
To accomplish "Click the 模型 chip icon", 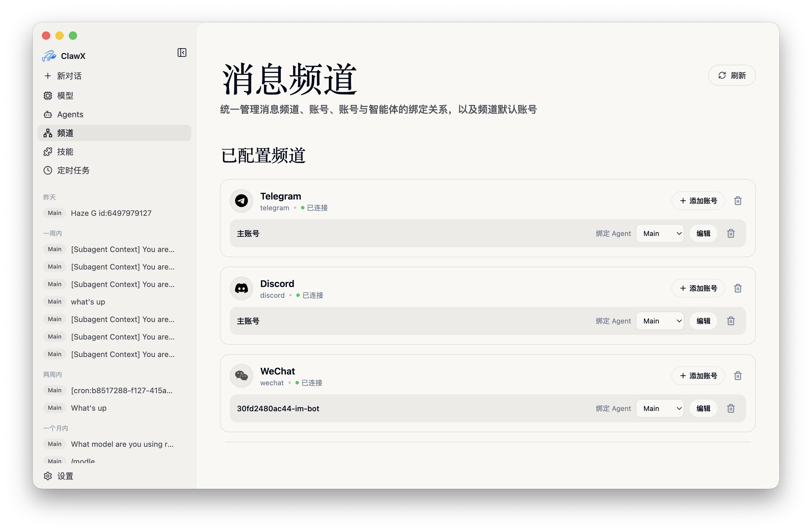I will [48, 96].
